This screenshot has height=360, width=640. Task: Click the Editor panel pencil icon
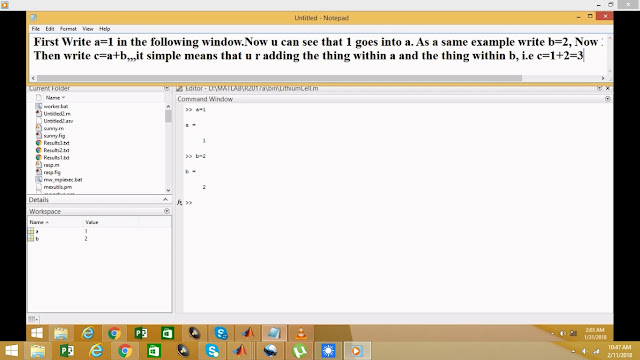click(179, 88)
